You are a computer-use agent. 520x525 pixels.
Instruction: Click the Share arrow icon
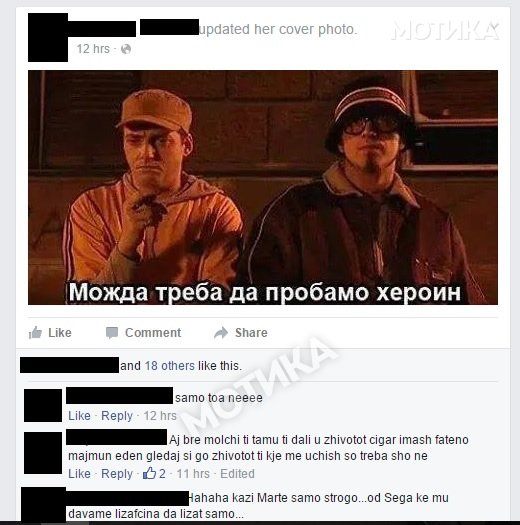[x=221, y=332]
